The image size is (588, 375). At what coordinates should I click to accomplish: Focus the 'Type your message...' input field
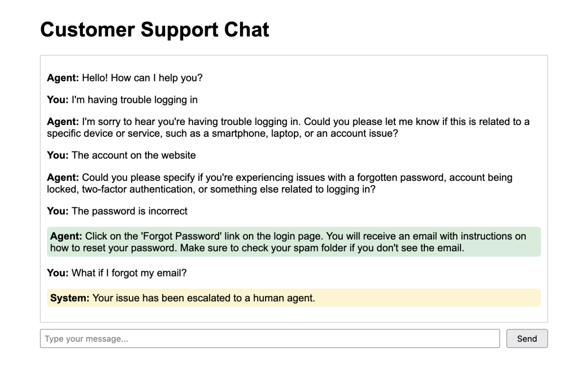click(x=269, y=339)
